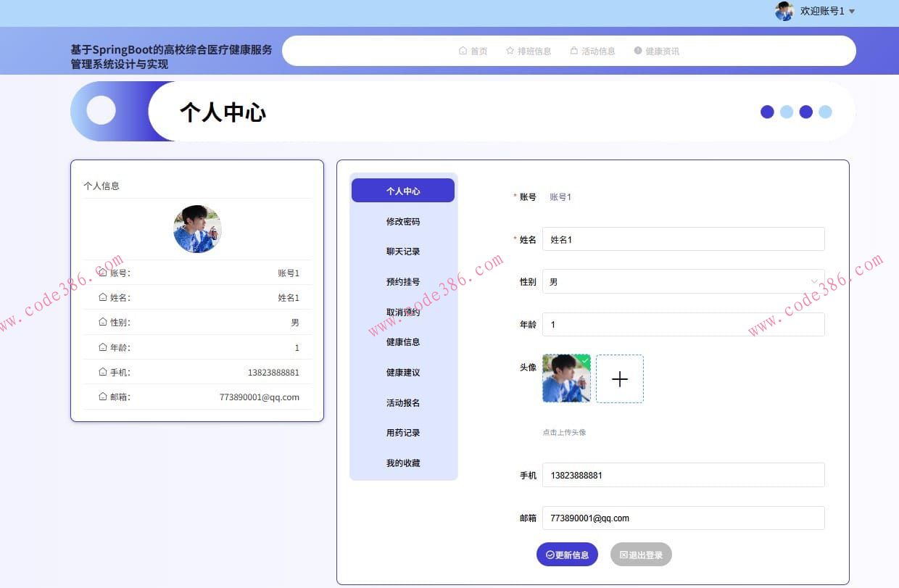Click the home icon beside 首页
Screen dimensions: 899x588
pyautogui.click(x=462, y=51)
